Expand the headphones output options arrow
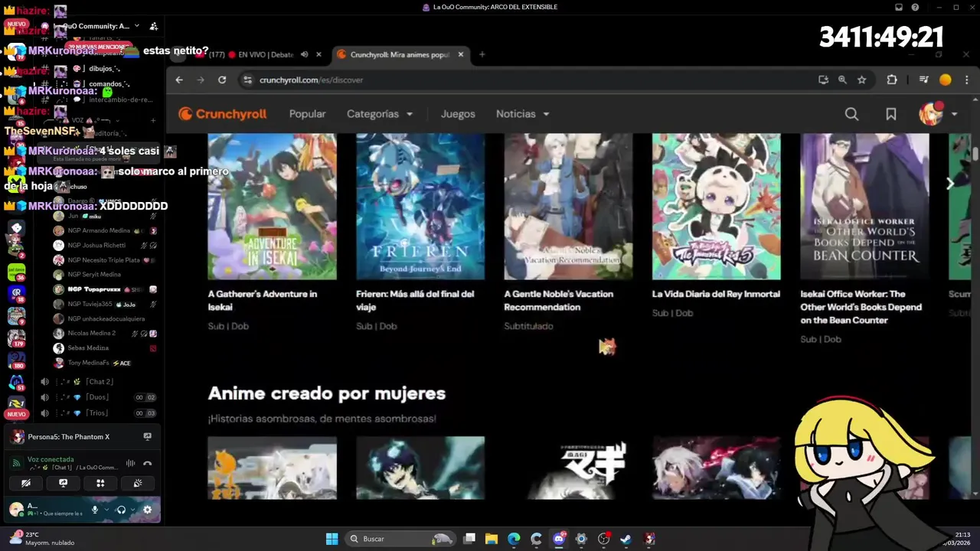Image resolution: width=980 pixels, height=551 pixels. pos(132,510)
